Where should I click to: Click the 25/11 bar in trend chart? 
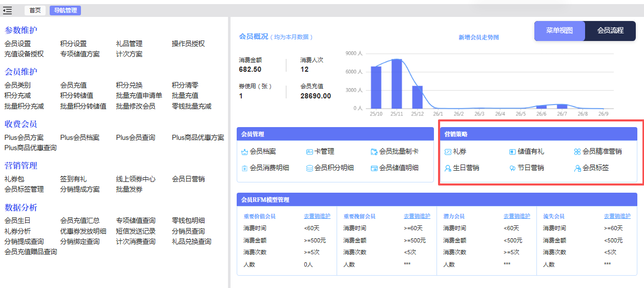coord(397,84)
